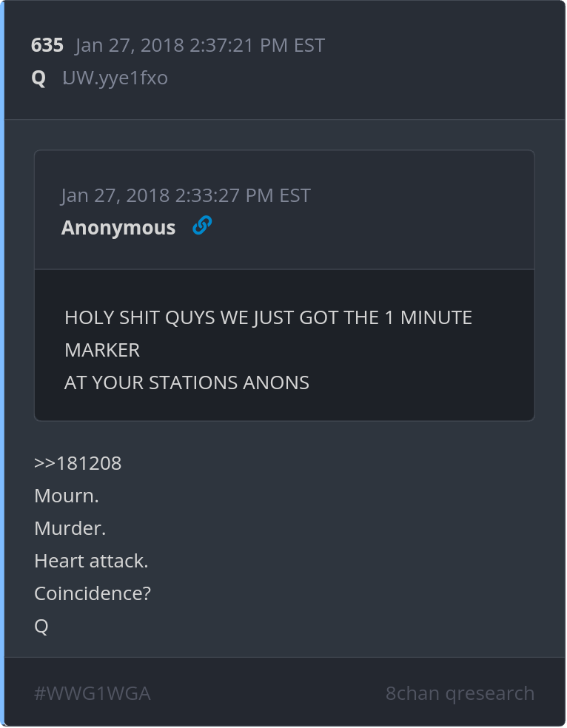Click the #WWG1WGA hashtag

pyautogui.click(x=93, y=694)
